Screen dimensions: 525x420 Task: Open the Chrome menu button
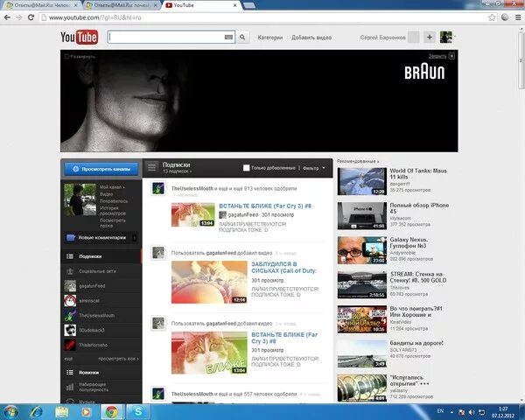[x=518, y=17]
